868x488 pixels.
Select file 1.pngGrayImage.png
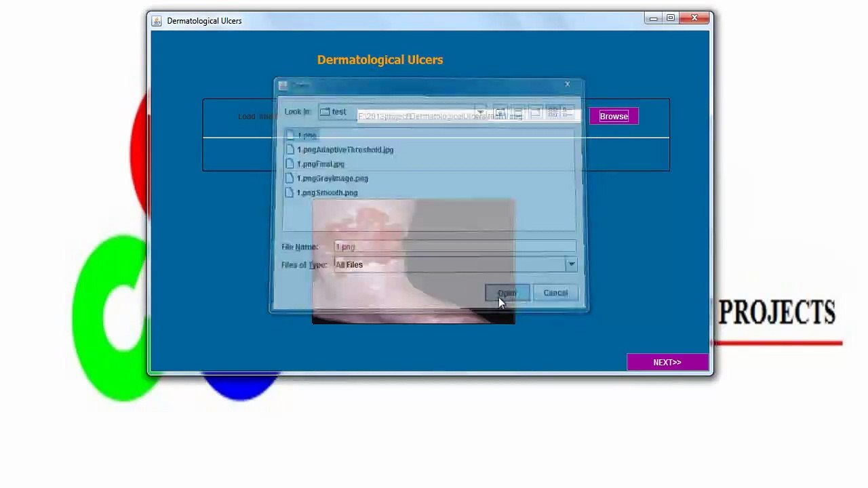(x=327, y=178)
